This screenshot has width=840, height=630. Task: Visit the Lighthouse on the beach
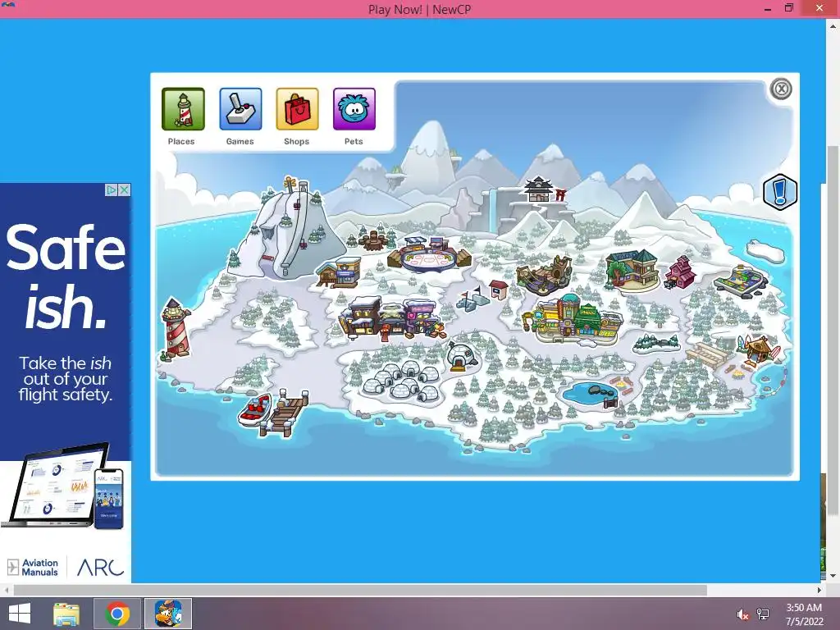(176, 328)
